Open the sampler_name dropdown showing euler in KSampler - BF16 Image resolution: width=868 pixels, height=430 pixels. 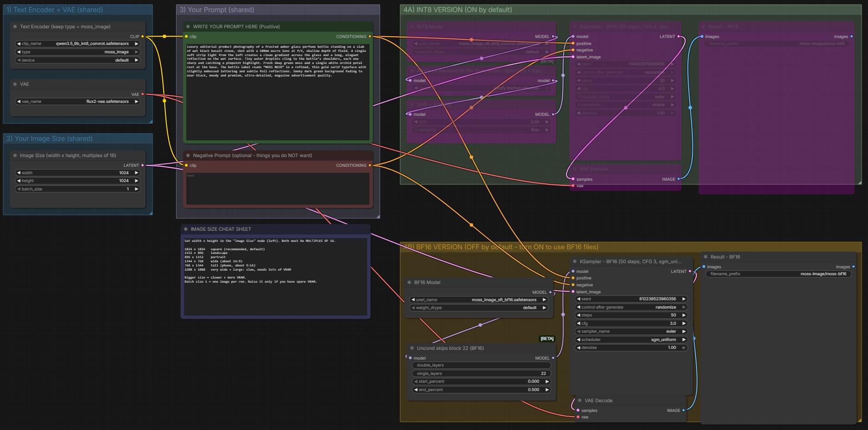[x=631, y=331]
